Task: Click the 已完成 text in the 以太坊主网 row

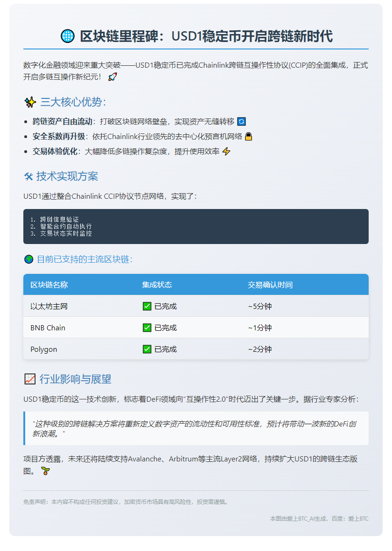Action: 166,307
